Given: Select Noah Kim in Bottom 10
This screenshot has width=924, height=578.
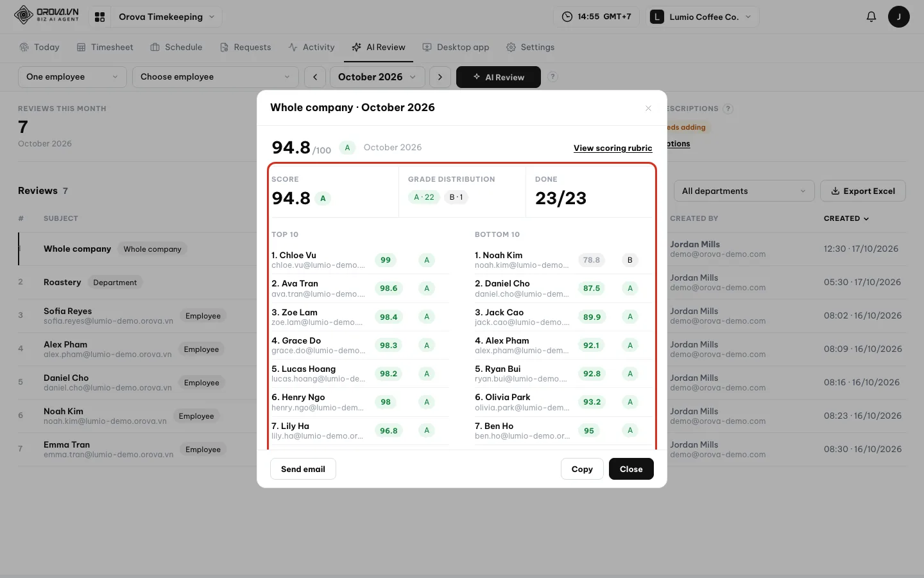Looking at the screenshot, I should point(563,260).
